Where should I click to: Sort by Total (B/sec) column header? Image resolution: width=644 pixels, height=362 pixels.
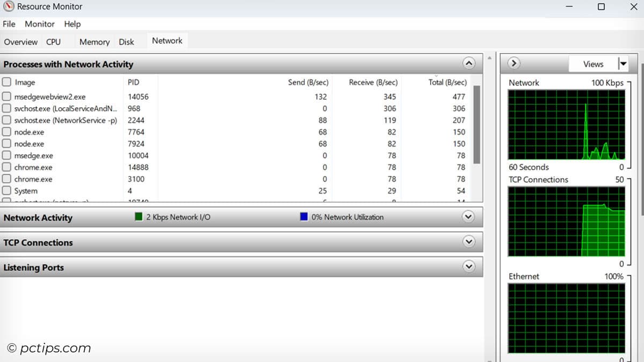(x=448, y=82)
